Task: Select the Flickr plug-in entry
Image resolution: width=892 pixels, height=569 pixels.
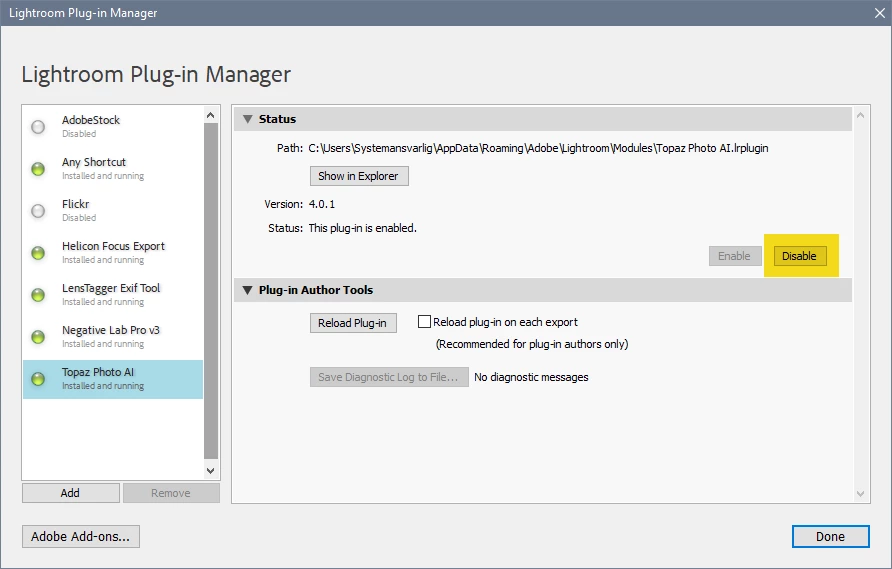Action: (x=113, y=211)
